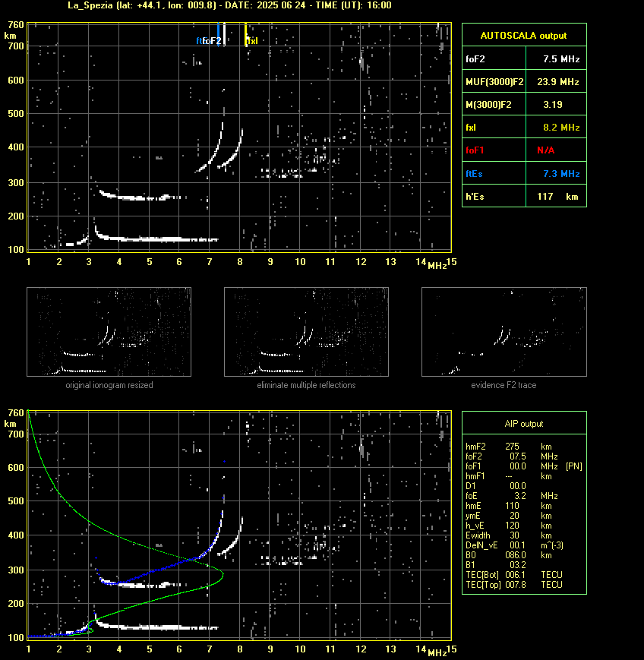The width and height of the screenshot is (644, 660).
Task: Click the M(3000)F2 value 3.19
Action: tap(553, 104)
